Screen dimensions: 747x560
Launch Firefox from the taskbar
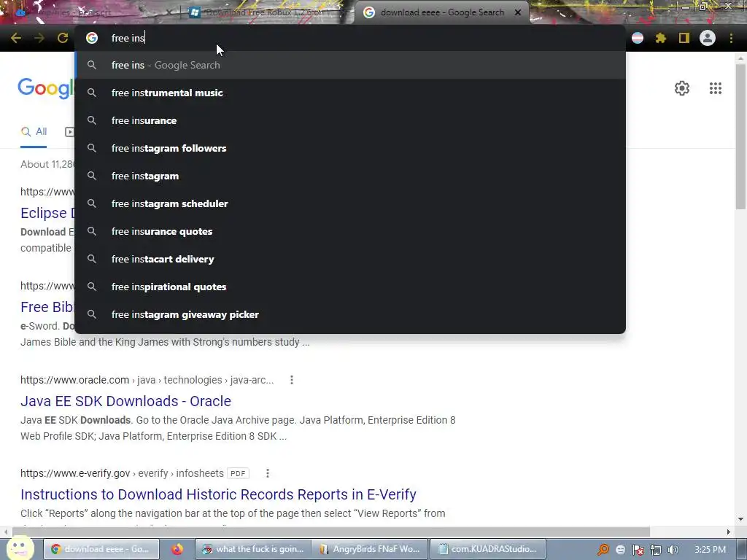click(177, 549)
